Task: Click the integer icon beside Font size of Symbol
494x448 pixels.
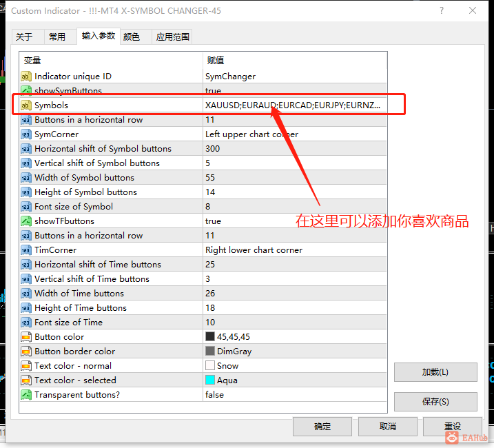Action: click(x=26, y=207)
